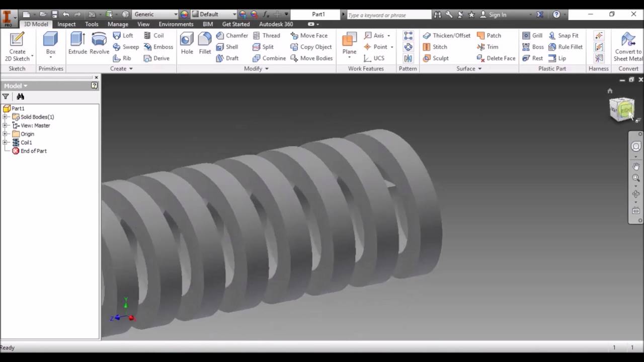Select the Rule Fillet tool
Viewport: 644px width, 362px height.
566,47
